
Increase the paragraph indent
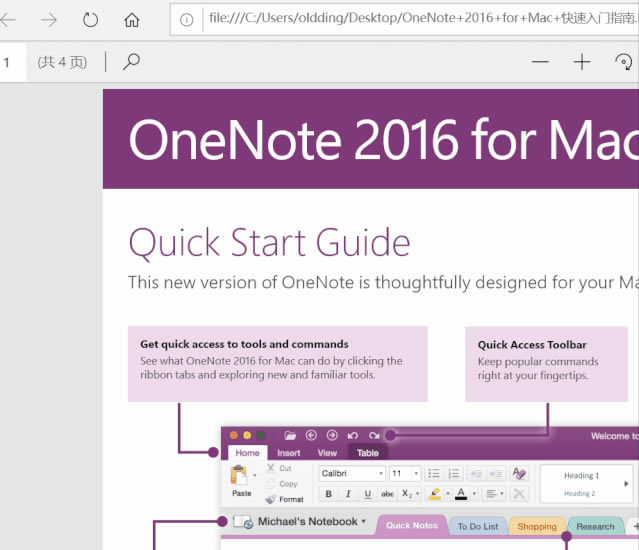tap(496, 473)
